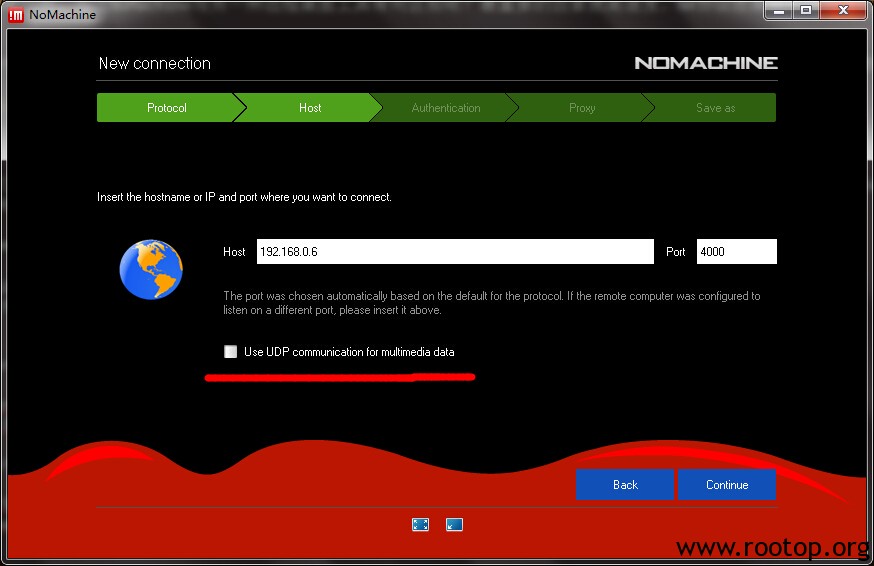Click the 'port was chosen automatically' note
The image size is (874, 566).
[x=492, y=303]
